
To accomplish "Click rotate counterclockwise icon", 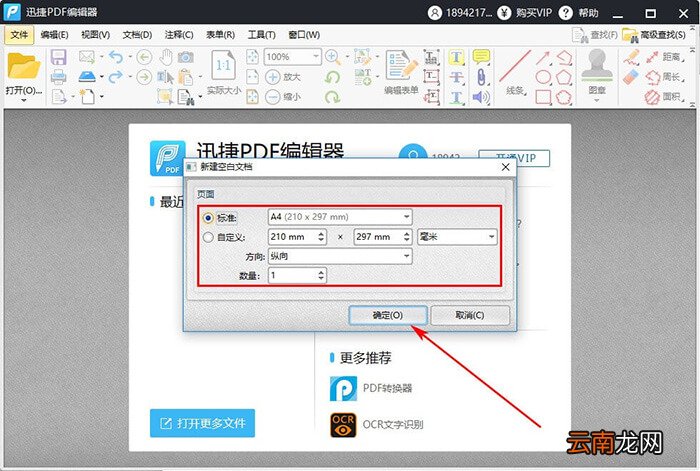I will pyautogui.click(x=332, y=77).
